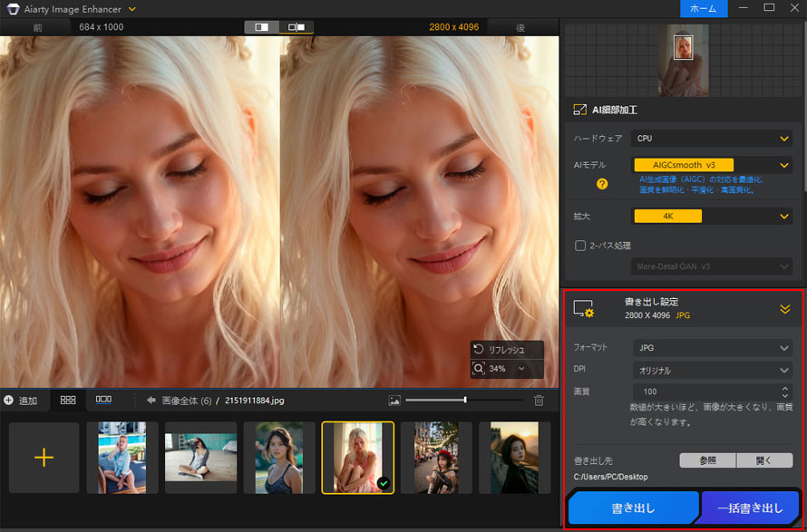Select the 前 label above the preview
Viewport: 807px width, 532px height.
click(37, 27)
